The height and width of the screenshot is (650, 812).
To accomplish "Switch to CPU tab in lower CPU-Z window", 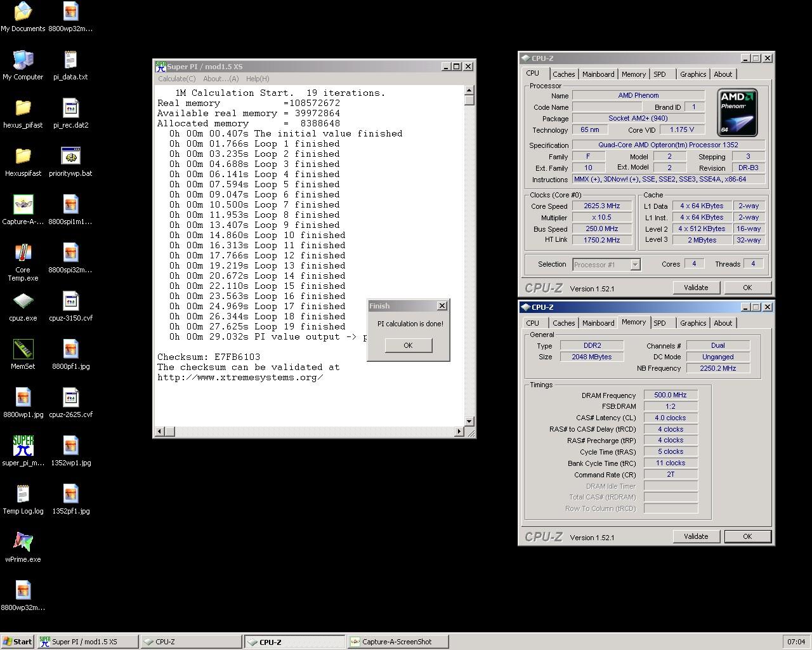I will tap(532, 323).
